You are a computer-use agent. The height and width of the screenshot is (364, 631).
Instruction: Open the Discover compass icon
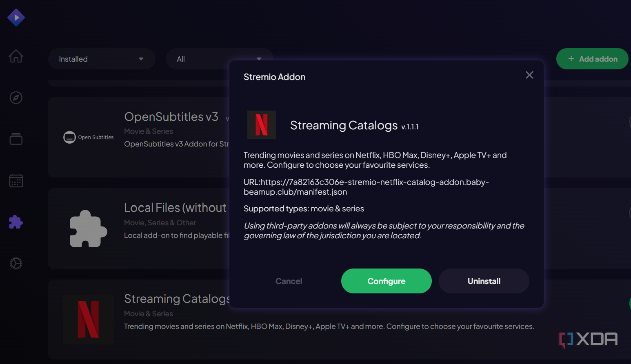coord(16,98)
